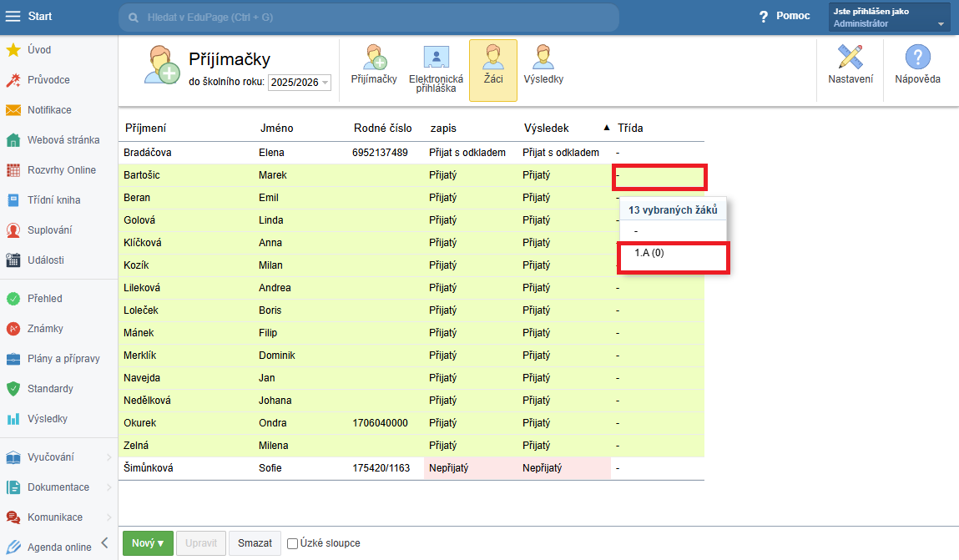Expand Dokumentace submenu chevron
The width and height of the screenshot is (959, 560).
tap(109, 487)
